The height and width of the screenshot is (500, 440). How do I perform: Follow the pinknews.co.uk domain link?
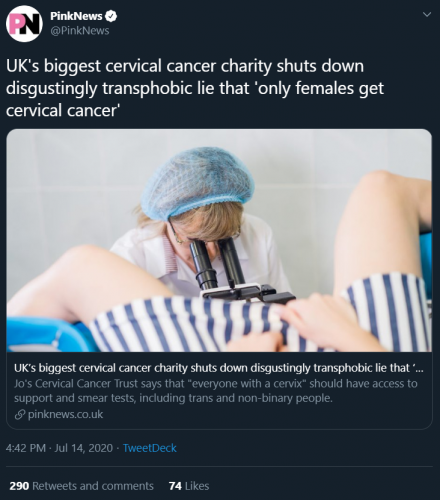pyautogui.click(x=66, y=415)
